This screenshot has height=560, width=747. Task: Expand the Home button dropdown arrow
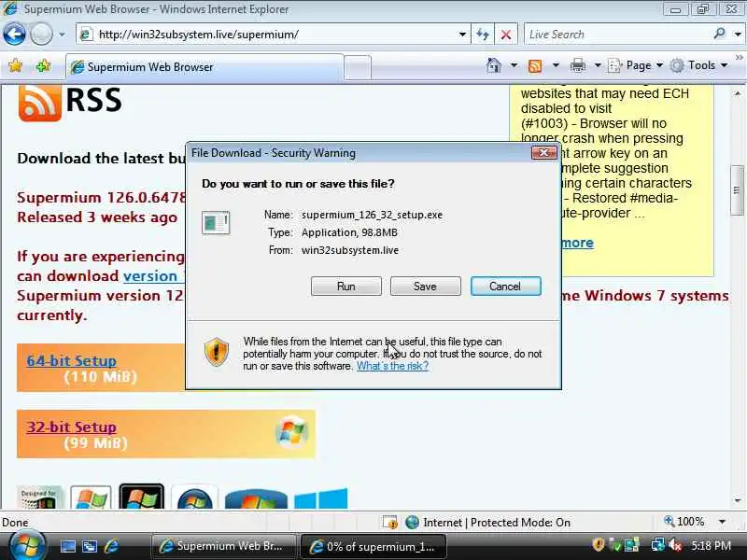click(x=514, y=65)
